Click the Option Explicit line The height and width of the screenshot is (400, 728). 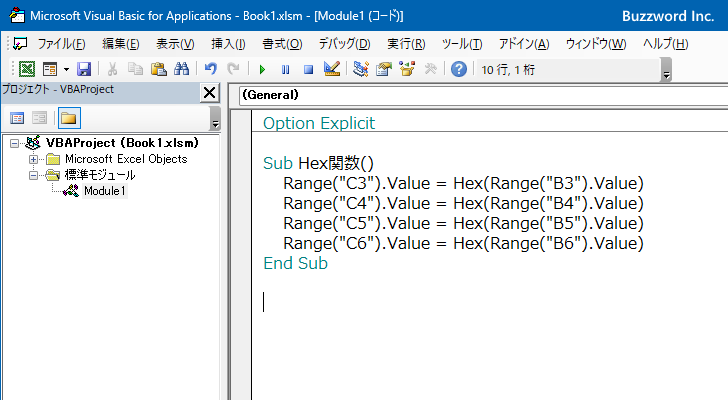point(319,123)
